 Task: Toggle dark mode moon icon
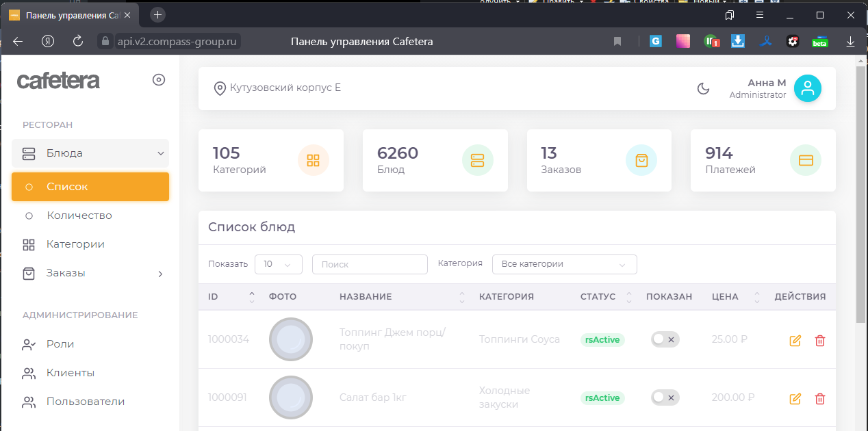[x=703, y=88]
